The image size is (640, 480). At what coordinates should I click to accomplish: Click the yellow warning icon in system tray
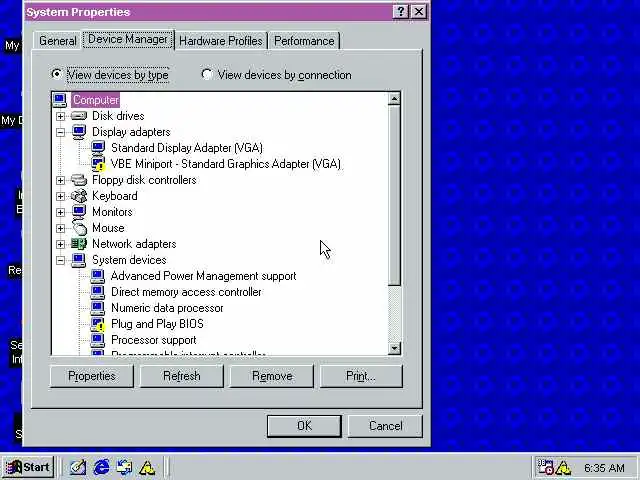pos(564,467)
